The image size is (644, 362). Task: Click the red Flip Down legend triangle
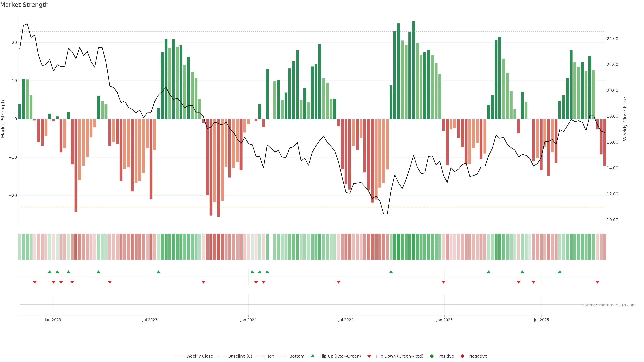[369, 356]
